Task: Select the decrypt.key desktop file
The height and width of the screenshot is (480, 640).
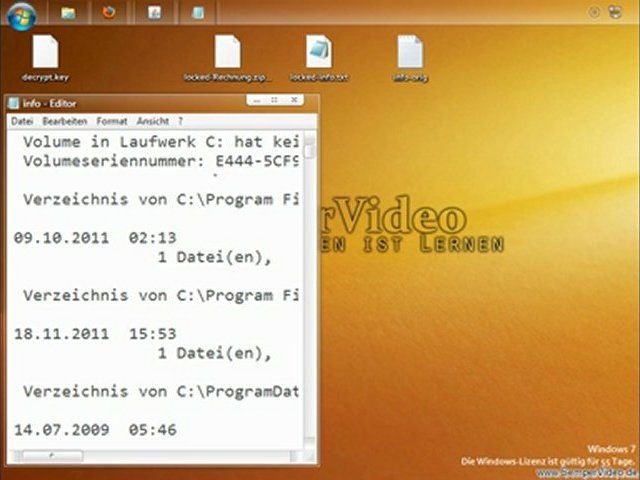Action: (46, 56)
